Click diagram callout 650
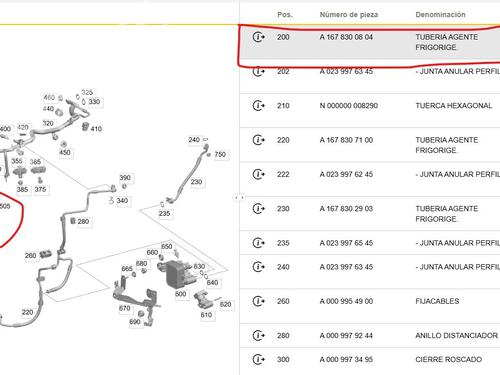This screenshot has height=375, width=500. (x=167, y=247)
